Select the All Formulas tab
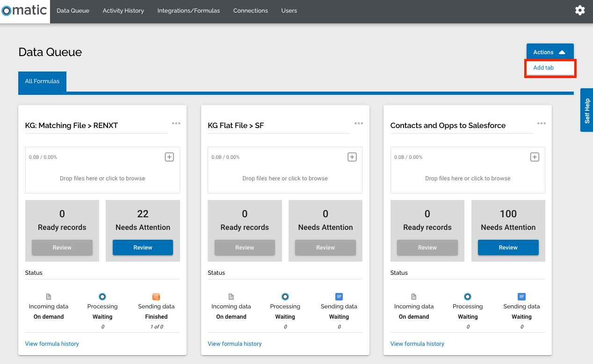 click(x=42, y=81)
